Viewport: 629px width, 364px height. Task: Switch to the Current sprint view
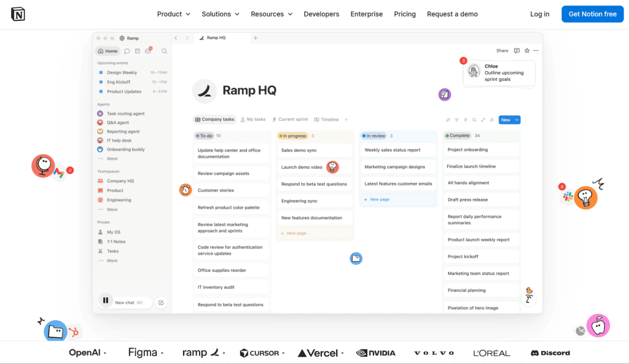290,120
